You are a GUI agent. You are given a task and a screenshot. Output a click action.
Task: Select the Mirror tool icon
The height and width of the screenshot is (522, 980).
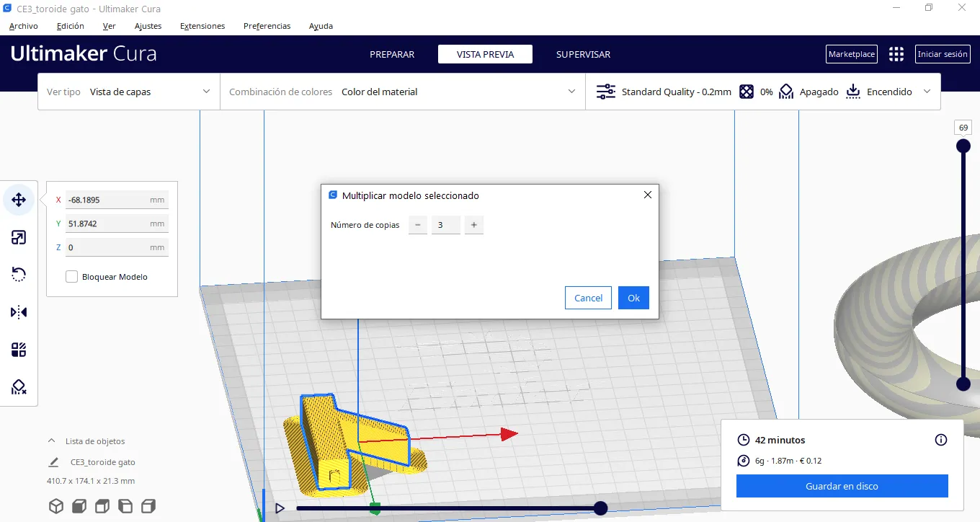pyautogui.click(x=19, y=312)
